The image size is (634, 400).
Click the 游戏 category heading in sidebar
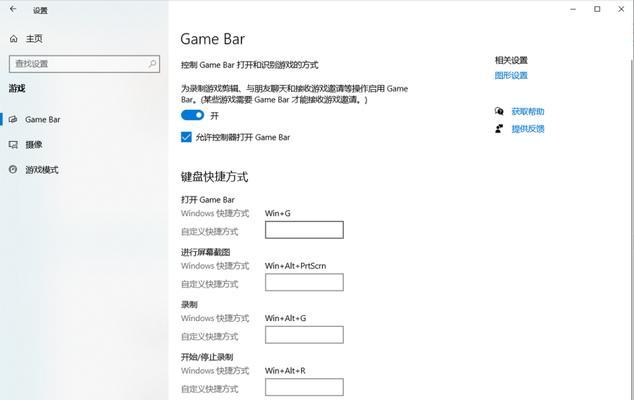pos(17,88)
